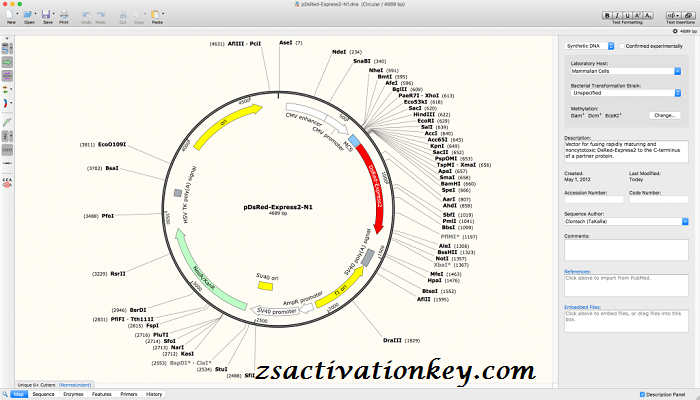The image size is (700, 400).
Task: Click the insert hyperlink icon
Action: pyautogui.click(x=688, y=15)
